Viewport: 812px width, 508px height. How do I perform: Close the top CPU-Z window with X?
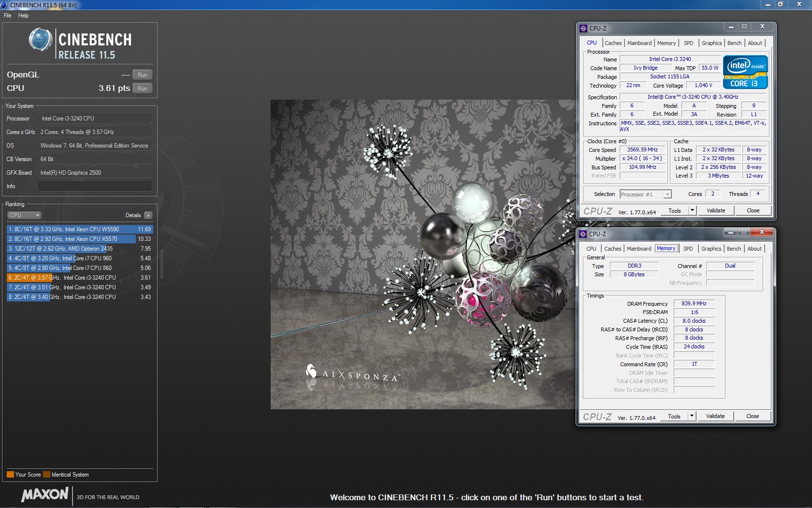click(762, 27)
